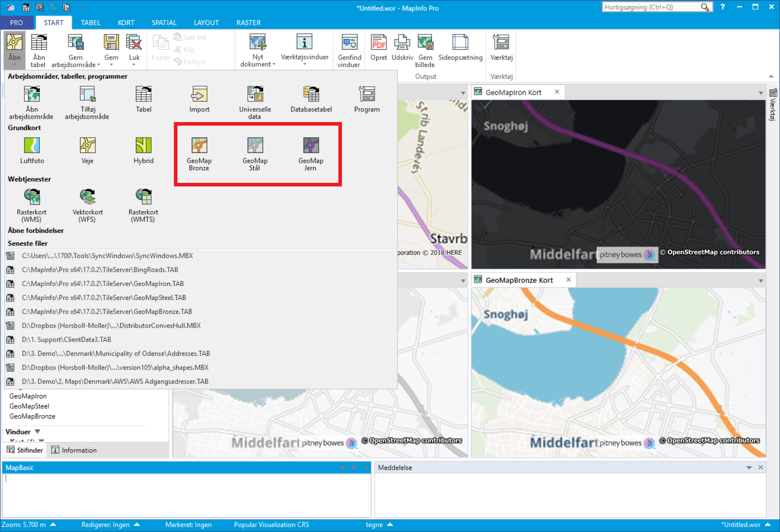Open Universelle data
This screenshot has width=780, height=532.
[x=255, y=103]
